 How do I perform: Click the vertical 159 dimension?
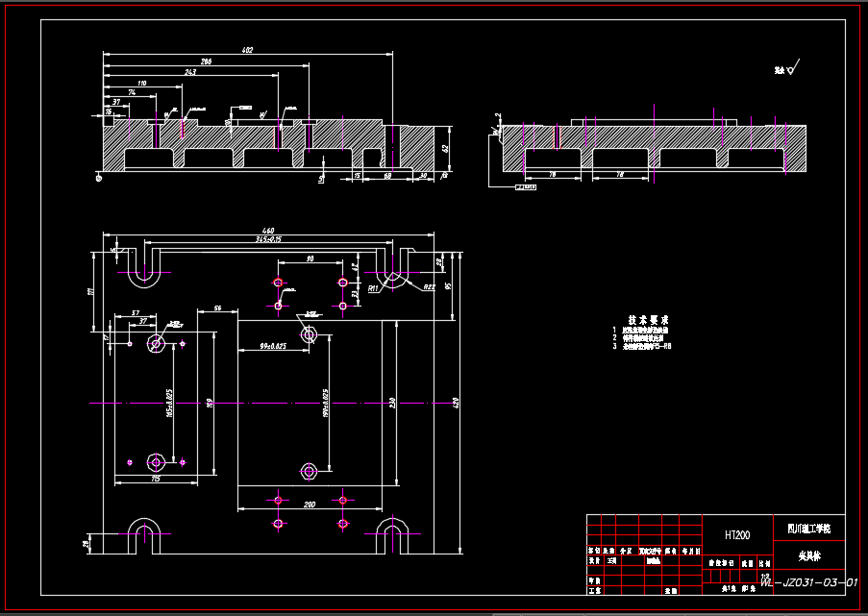[209, 404]
